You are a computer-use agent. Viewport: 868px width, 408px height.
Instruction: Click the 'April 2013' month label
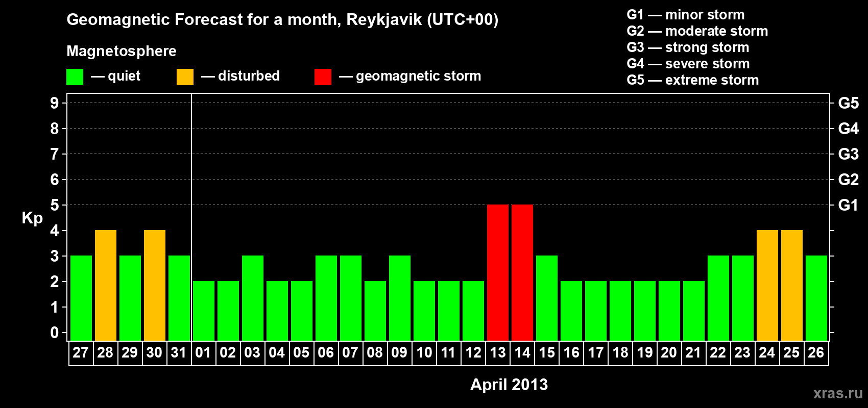click(509, 385)
